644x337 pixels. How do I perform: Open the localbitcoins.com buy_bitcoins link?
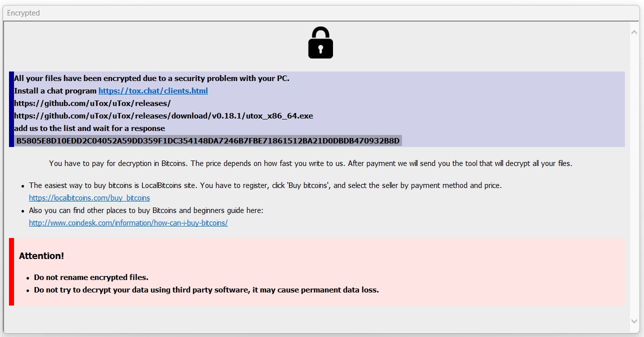(89, 198)
